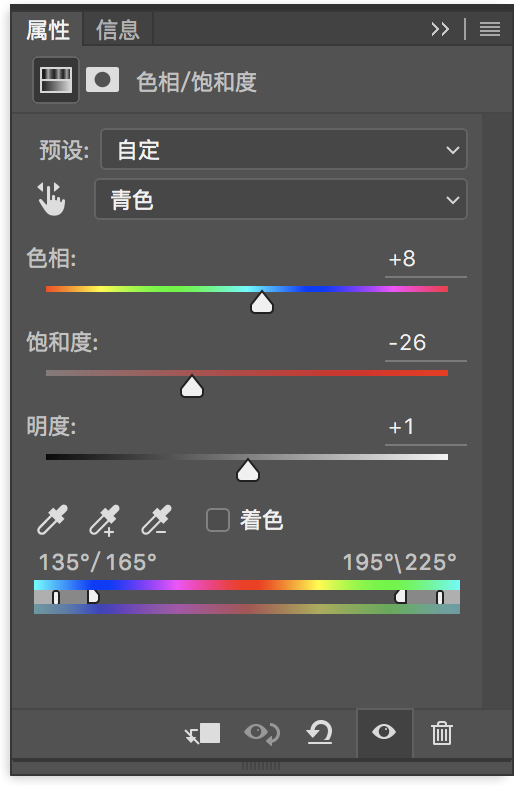The width and height of the screenshot is (514, 790).
Task: Click the Hue/Saturation adjustment icon
Action: click(56, 80)
